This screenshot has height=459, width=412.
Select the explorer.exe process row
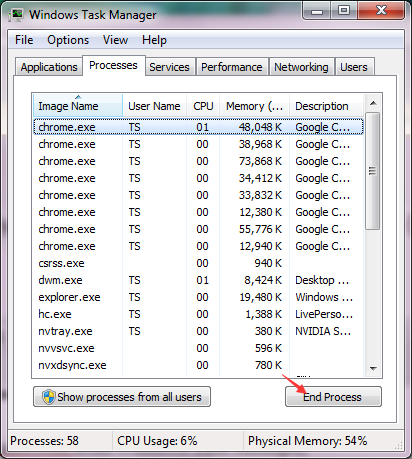(198, 297)
